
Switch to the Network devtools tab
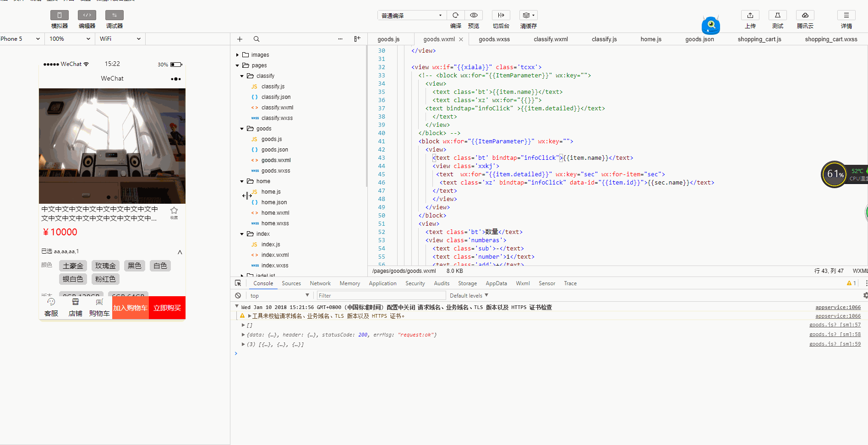point(320,283)
